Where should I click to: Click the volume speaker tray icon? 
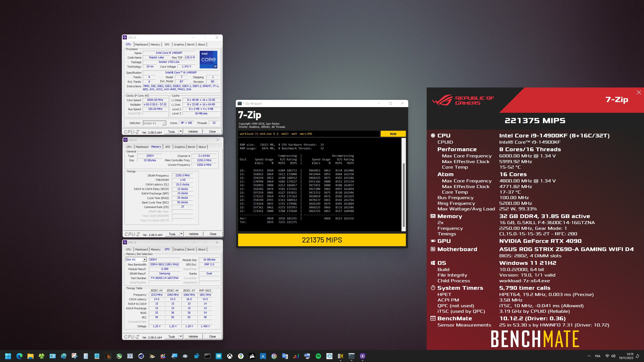(x=613, y=356)
